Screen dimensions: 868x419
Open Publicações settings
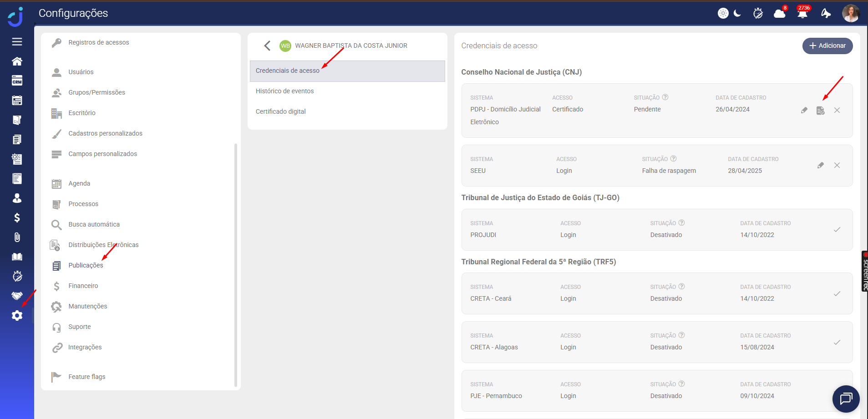coord(86,265)
